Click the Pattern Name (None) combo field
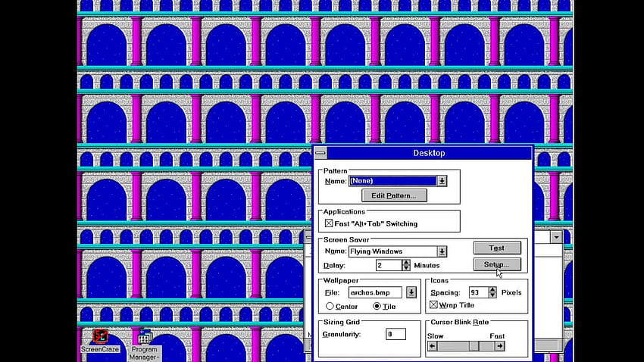The height and width of the screenshot is (362, 644). pos(392,180)
